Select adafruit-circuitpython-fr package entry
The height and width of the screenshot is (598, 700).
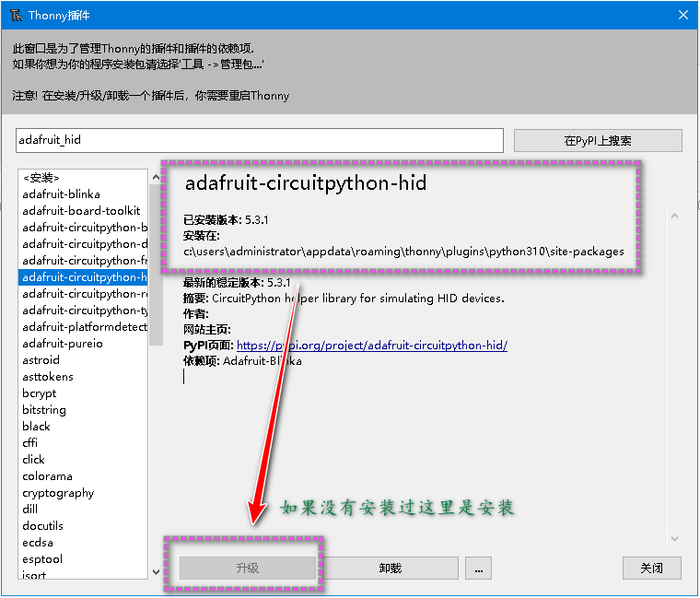[85, 261]
